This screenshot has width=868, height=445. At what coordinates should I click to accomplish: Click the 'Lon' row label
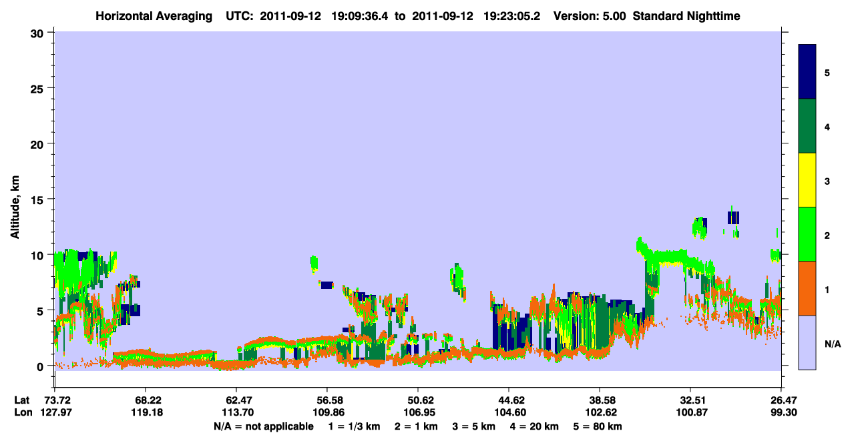[22, 413]
